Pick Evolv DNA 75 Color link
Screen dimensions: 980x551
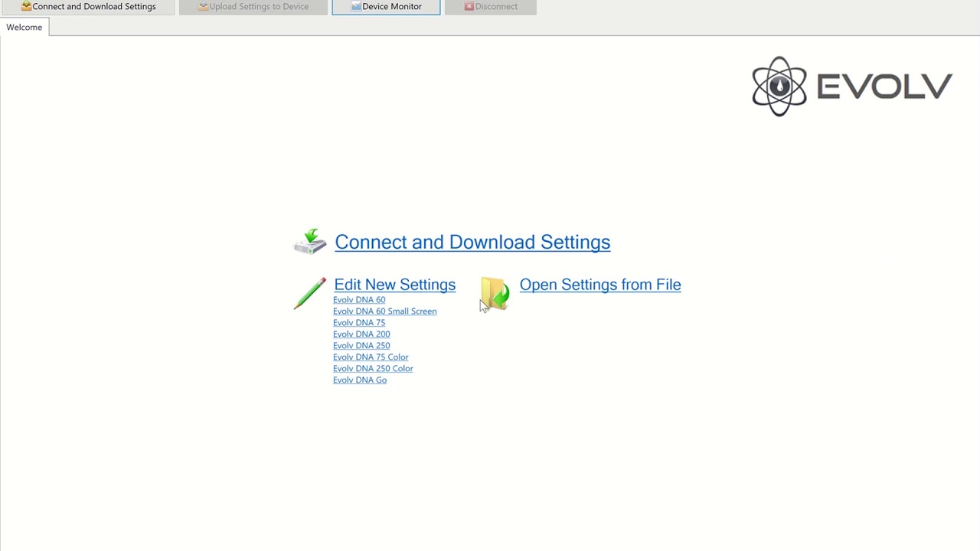(371, 357)
